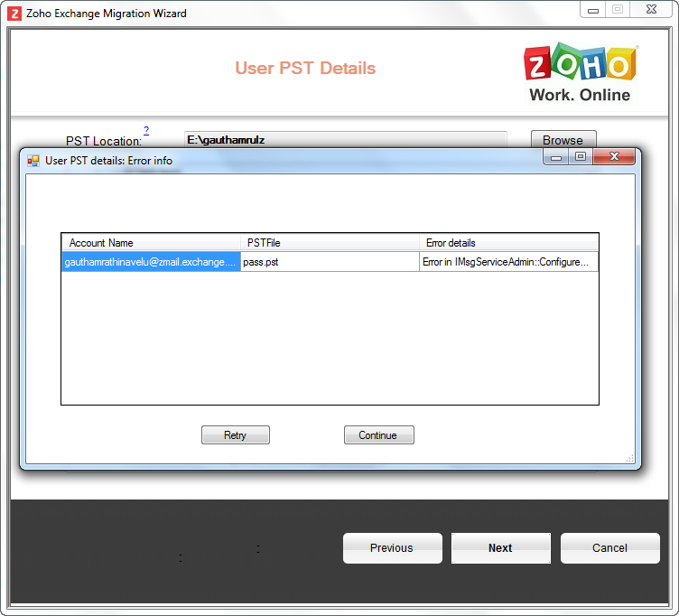Click the Previous button
The width and height of the screenshot is (679, 616).
393,548
